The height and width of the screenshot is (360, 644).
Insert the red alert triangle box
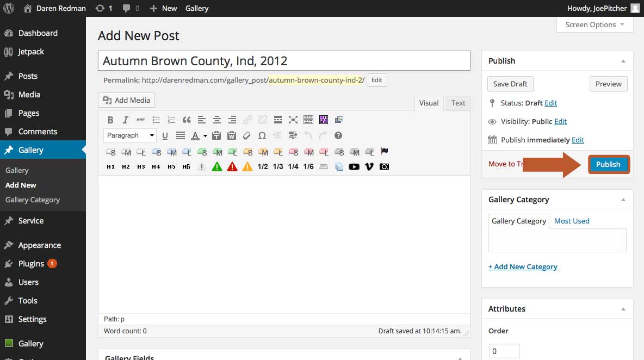click(x=232, y=166)
